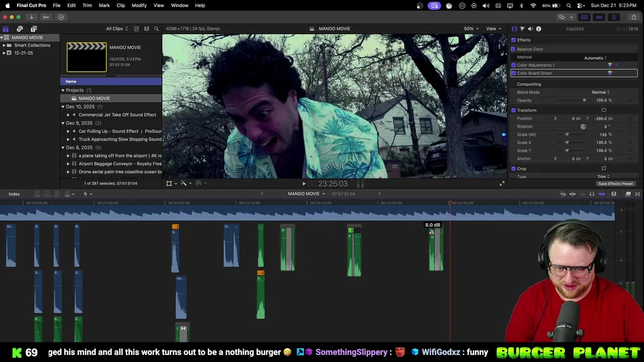Click Save Effects Preset button
This screenshot has height=362, width=644.
point(615,184)
